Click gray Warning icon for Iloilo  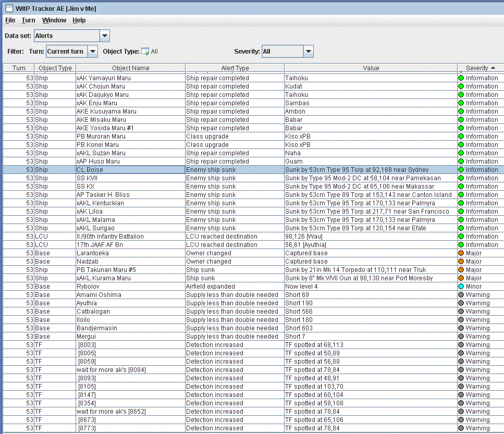point(461,320)
